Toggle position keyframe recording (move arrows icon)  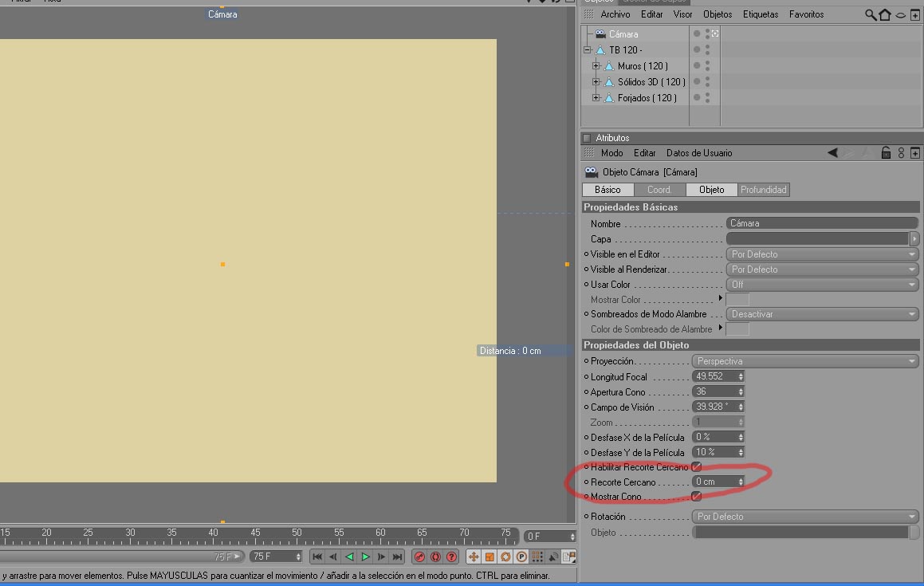pos(474,557)
